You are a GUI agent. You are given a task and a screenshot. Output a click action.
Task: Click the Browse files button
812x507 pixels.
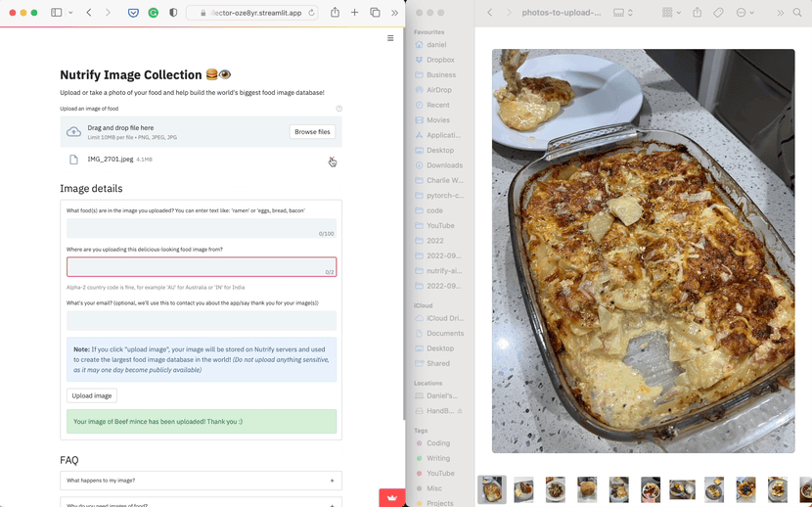coord(312,132)
